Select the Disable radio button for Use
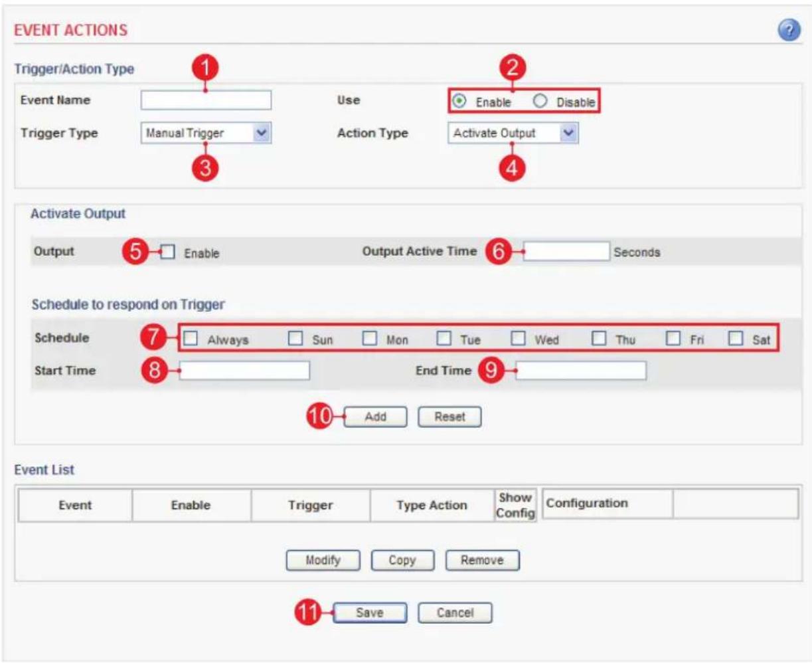The width and height of the screenshot is (812, 663). tap(540, 102)
